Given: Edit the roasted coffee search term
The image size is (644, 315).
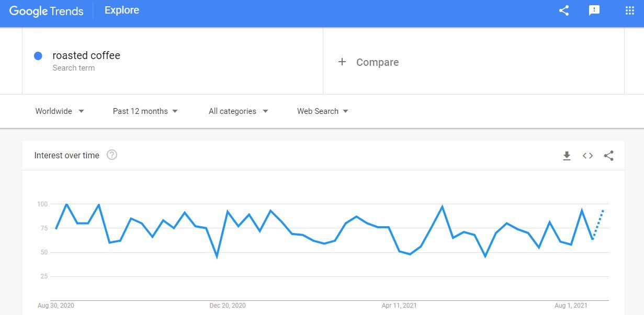Looking at the screenshot, I should [x=86, y=55].
